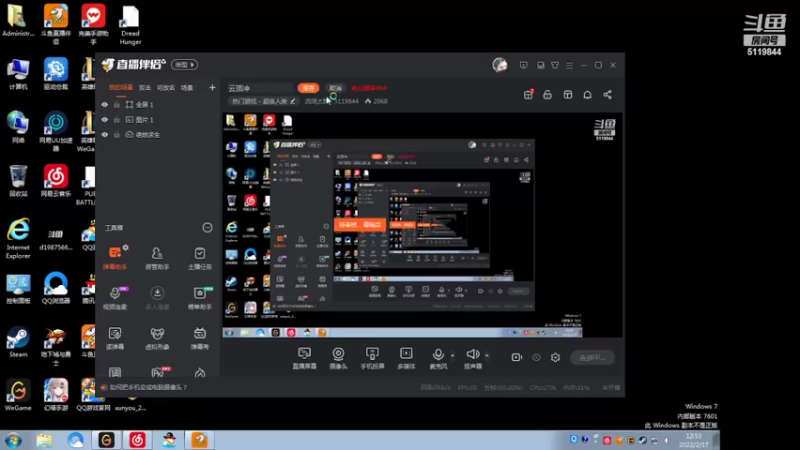Open stream settings gear icon
This screenshot has width=800, height=450.
pyautogui.click(x=555, y=358)
